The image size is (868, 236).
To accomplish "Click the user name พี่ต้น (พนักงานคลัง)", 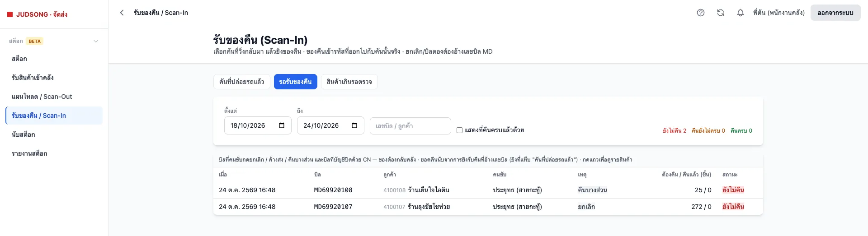I will tap(779, 13).
